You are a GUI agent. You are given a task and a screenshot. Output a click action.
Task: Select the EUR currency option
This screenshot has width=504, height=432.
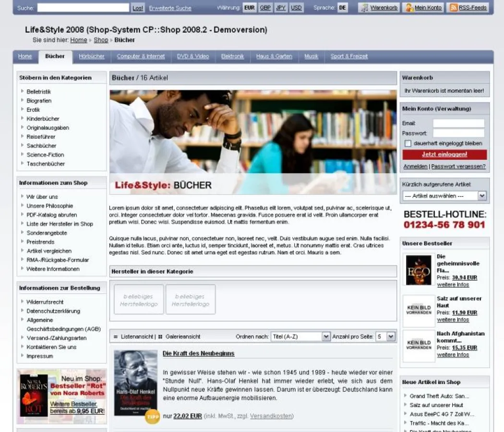249,8
